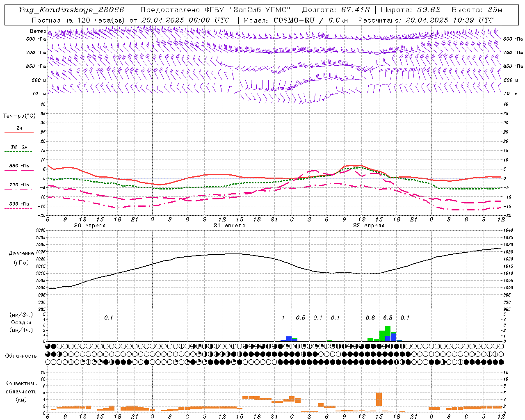Click the 0.8 precipitation total value
Viewport: 525px width, 420px height.
click(370, 317)
